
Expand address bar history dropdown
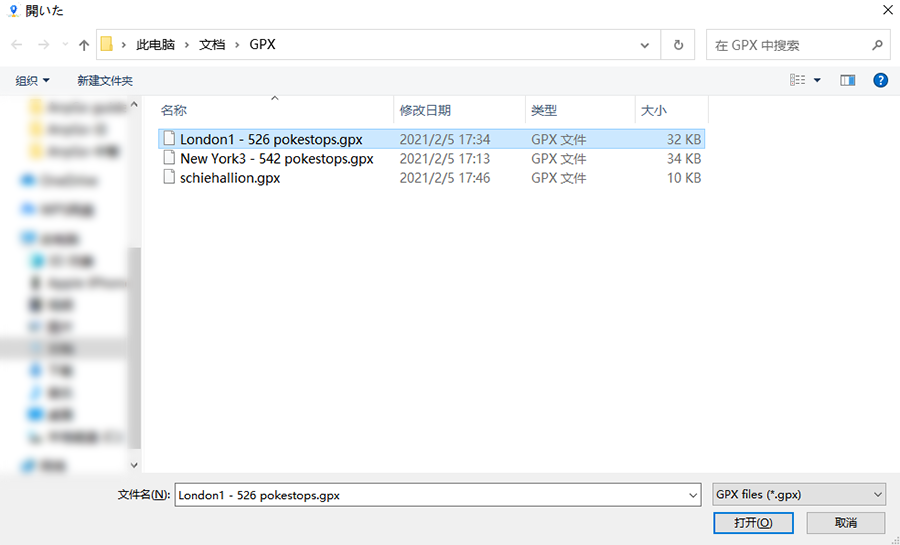point(645,45)
